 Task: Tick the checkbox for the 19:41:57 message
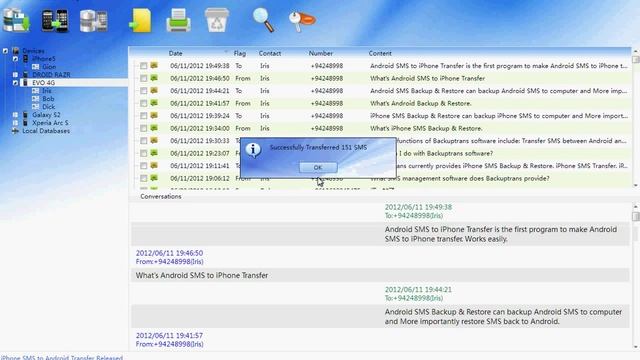[x=144, y=103]
